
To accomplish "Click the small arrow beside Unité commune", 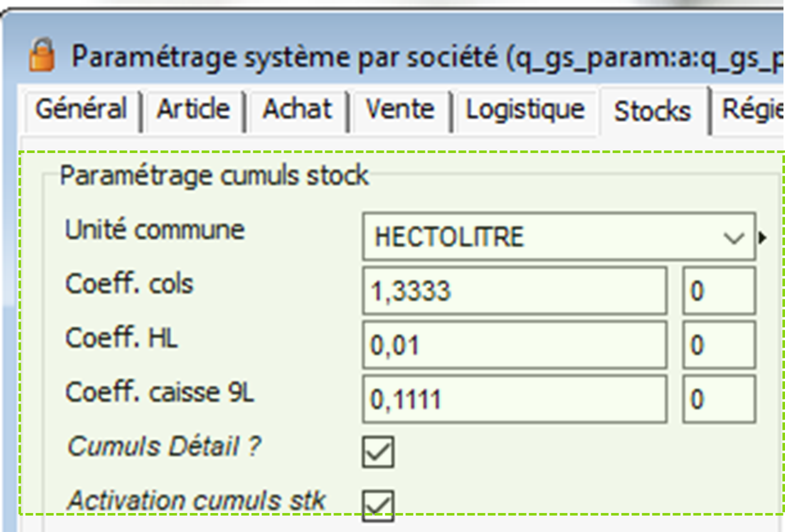I will tap(763, 238).
